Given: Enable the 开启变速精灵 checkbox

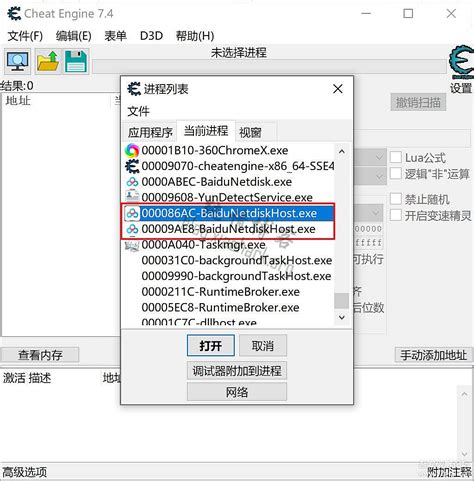Looking at the screenshot, I should (396, 215).
